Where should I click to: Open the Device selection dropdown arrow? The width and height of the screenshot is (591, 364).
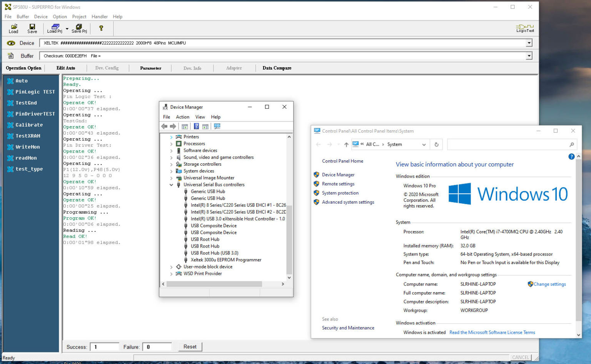click(529, 43)
